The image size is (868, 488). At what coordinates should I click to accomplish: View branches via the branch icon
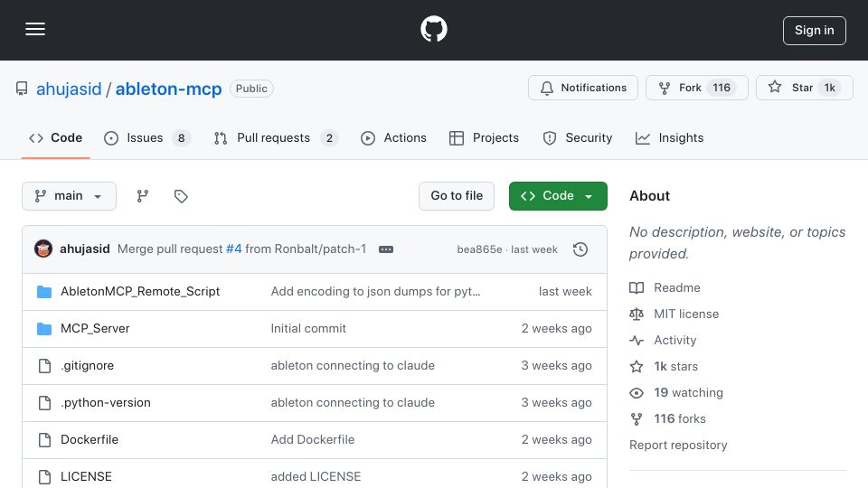[143, 196]
